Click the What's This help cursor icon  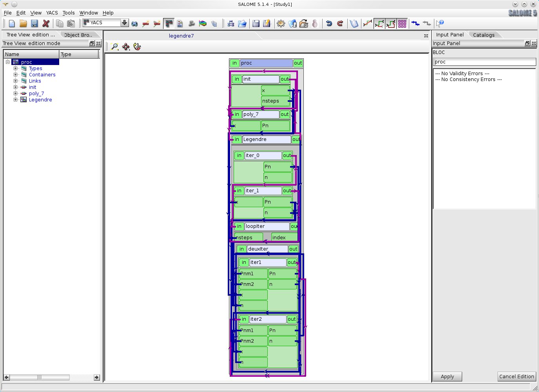click(440, 23)
